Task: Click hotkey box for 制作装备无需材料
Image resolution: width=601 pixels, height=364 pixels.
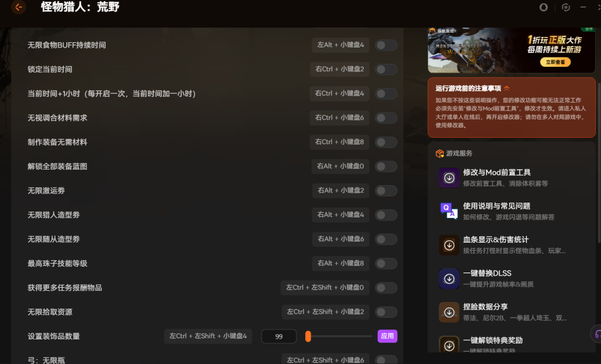Action: click(x=340, y=142)
